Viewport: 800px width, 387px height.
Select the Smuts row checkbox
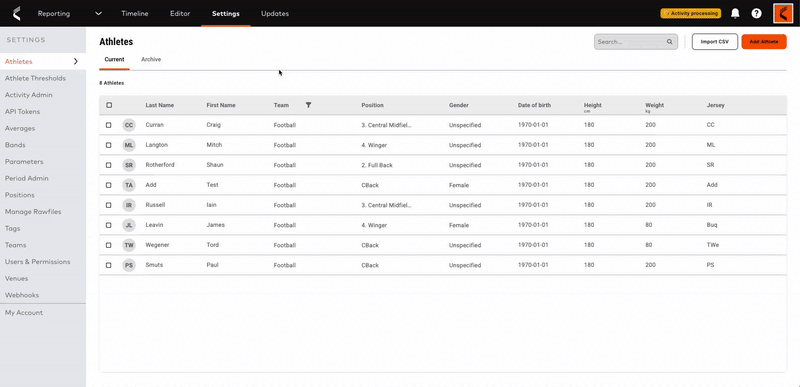pyautogui.click(x=109, y=265)
